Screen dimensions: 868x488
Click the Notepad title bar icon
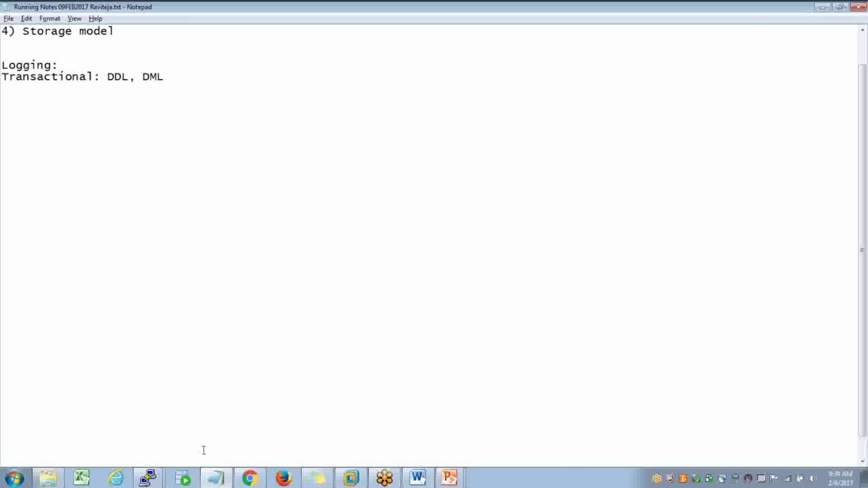7,7
